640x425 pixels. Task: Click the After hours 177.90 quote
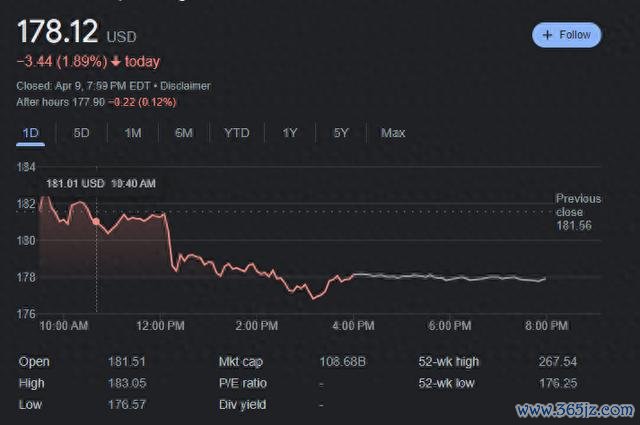point(96,101)
